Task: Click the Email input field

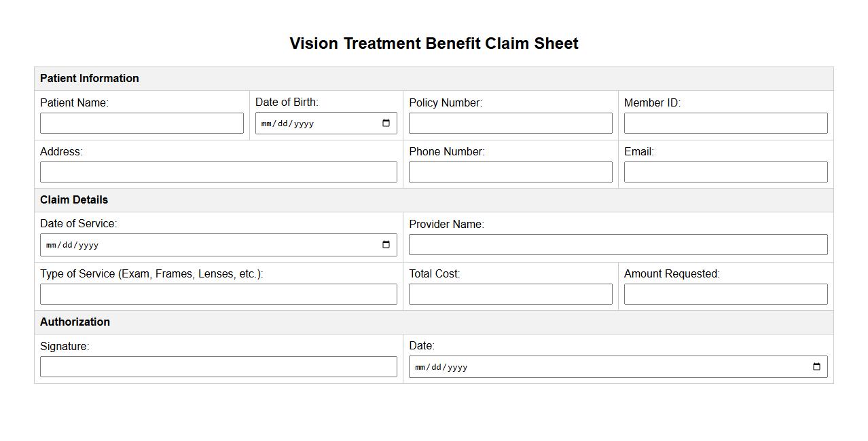Action: [725, 172]
